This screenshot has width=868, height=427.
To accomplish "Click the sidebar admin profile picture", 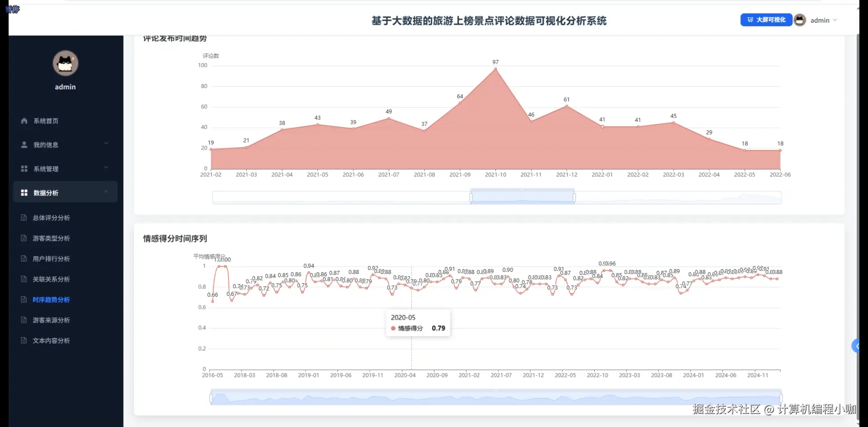I will pyautogui.click(x=65, y=63).
